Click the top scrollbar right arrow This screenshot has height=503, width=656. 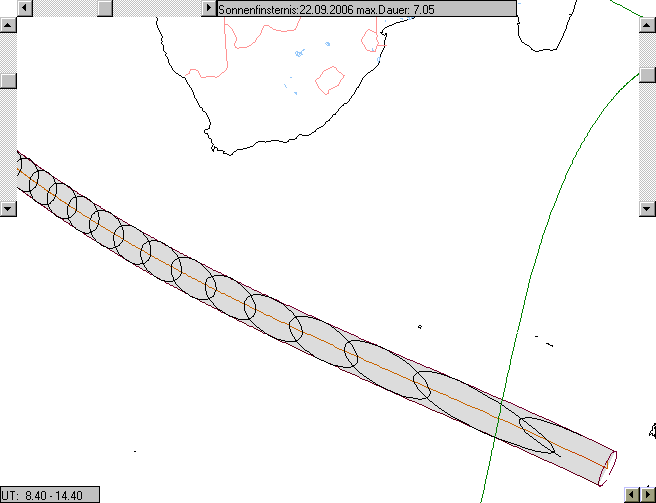(x=208, y=8)
